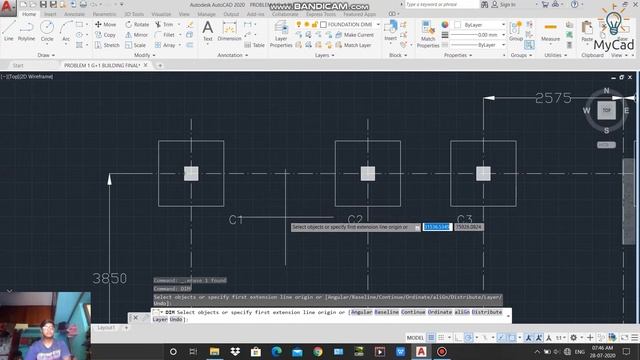Click the Insert block tool
The height and width of the screenshot is (360, 640).
[391, 31]
